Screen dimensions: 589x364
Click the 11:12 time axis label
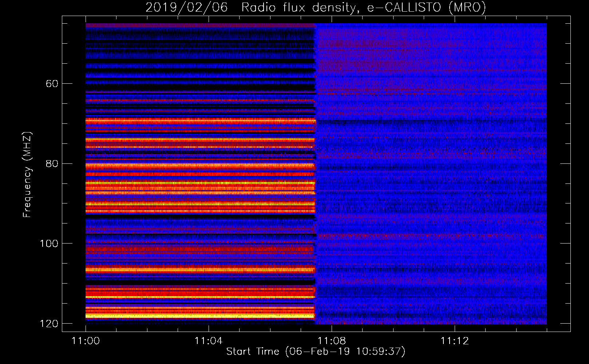[x=455, y=341]
